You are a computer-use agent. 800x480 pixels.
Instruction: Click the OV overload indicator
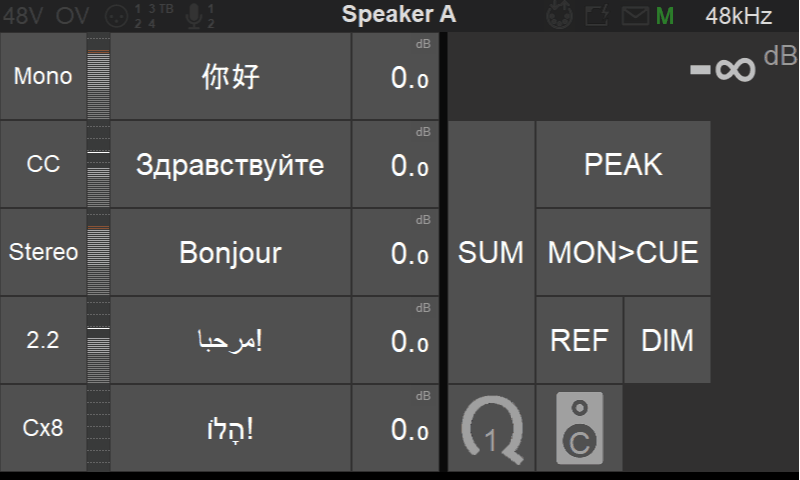(72, 16)
